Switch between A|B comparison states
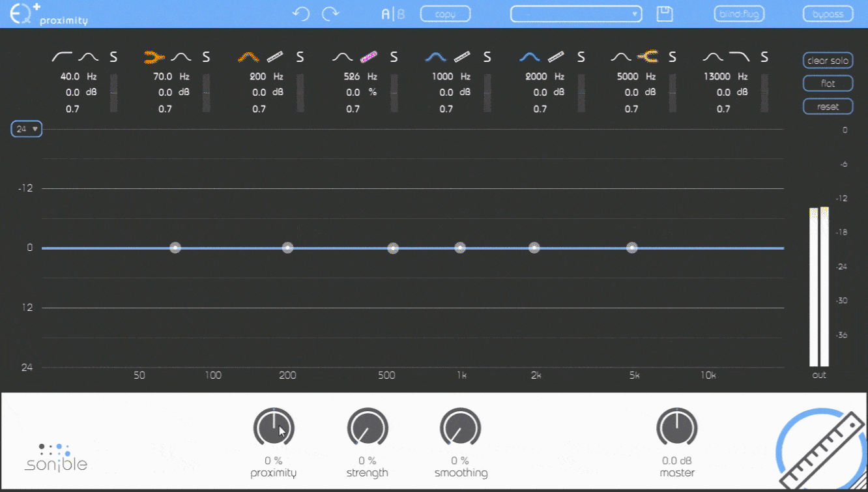This screenshot has height=492, width=868. [x=392, y=14]
